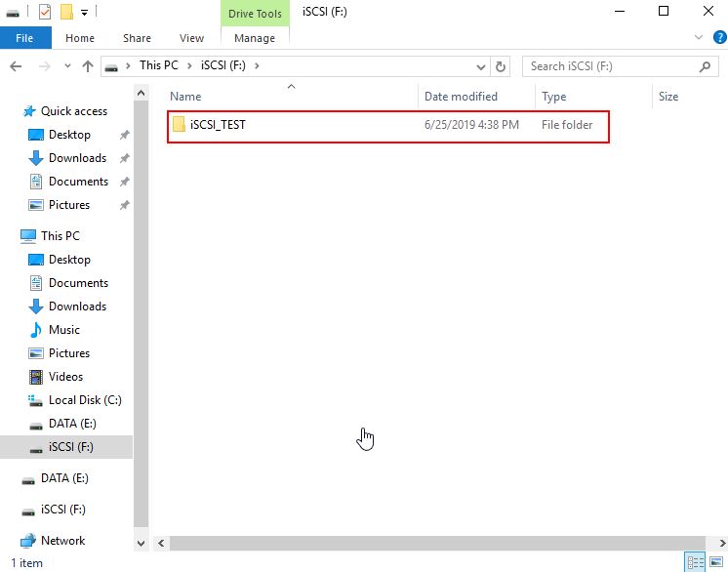Open pinned Pictures under Quick access

[69, 205]
